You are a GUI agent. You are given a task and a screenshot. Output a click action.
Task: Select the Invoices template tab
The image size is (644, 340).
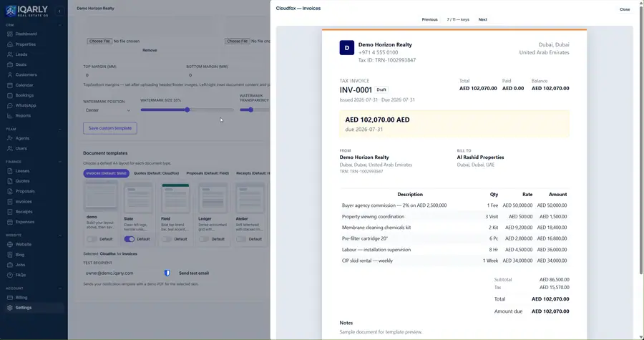(107, 173)
